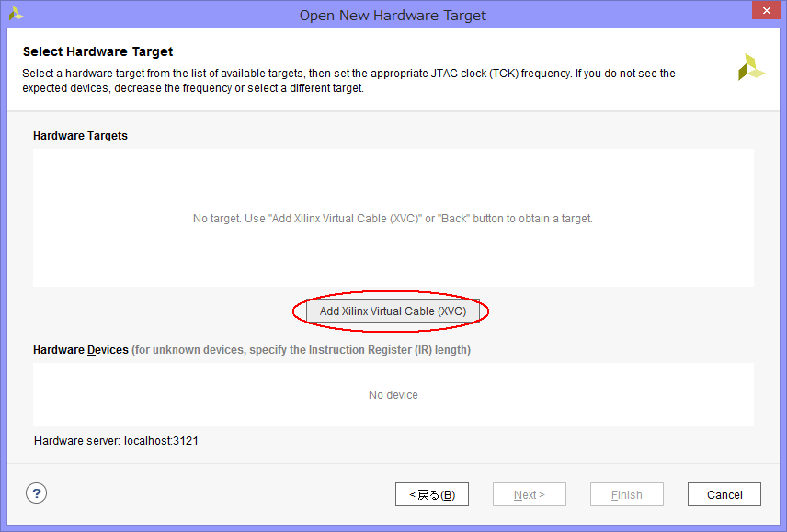787x532 pixels.
Task: Click the 'Open New Hardware Target' window title
Action: (x=393, y=15)
